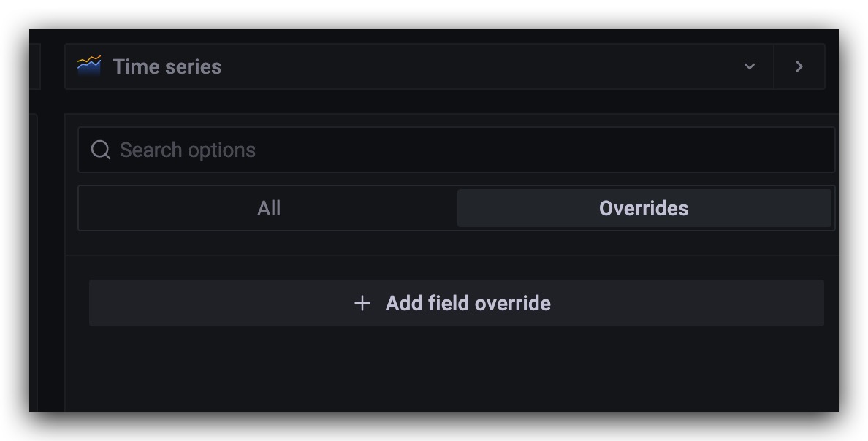868x441 pixels.
Task: Click the Time series chart icon
Action: pyautogui.click(x=89, y=66)
